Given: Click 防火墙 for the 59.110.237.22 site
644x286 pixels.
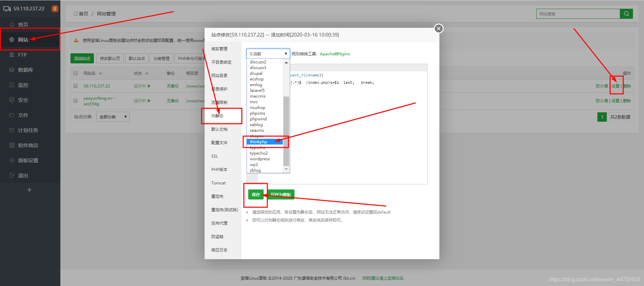Looking at the screenshot, I should click(602, 86).
